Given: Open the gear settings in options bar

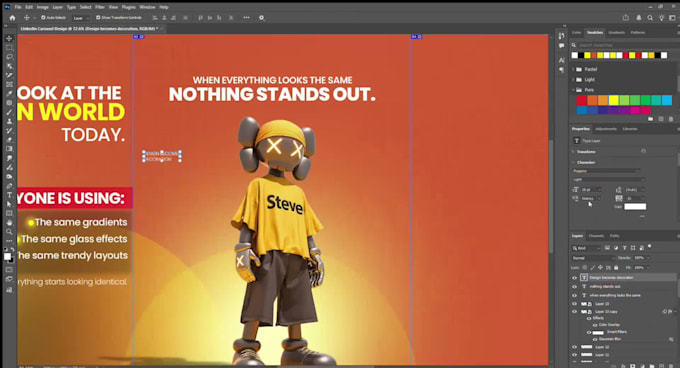Looking at the screenshot, I should (x=262, y=18).
